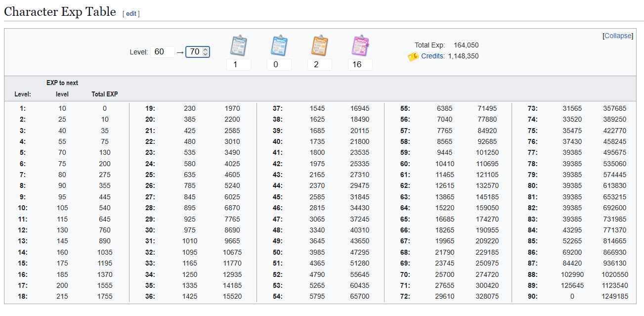Open the Credits link
This screenshot has width=644, height=316.
(x=433, y=56)
